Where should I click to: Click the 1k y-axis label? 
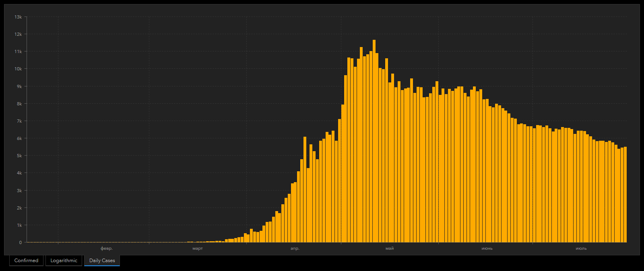[x=19, y=225]
